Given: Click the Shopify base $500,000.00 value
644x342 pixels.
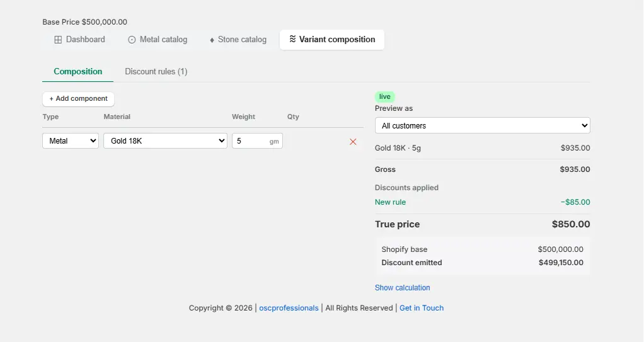Looking at the screenshot, I should pyautogui.click(x=561, y=249).
